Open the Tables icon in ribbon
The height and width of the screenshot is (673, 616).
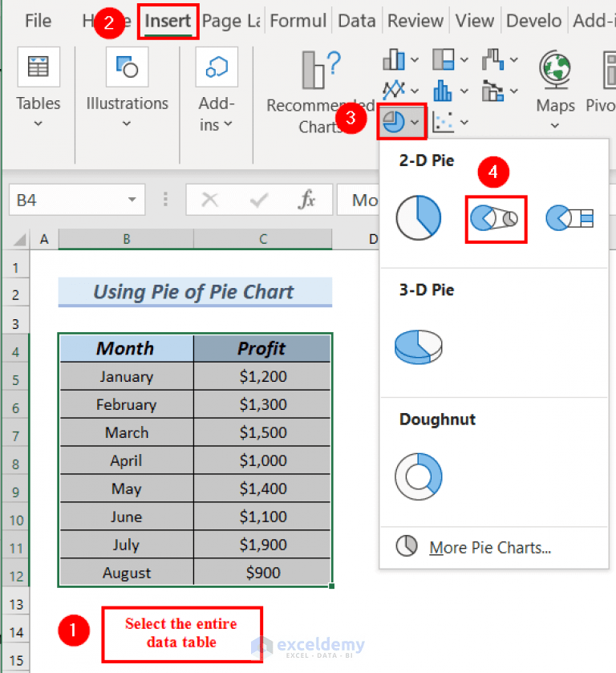point(38,67)
